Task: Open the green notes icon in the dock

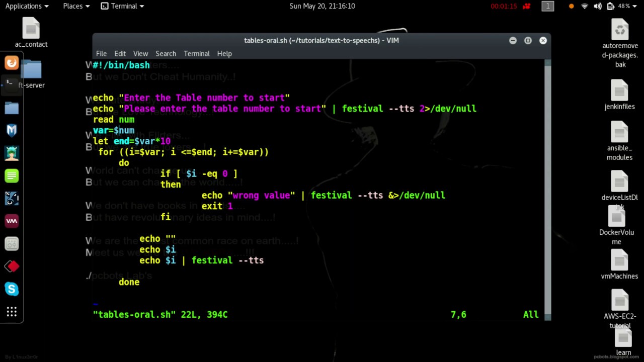Action: (x=12, y=175)
